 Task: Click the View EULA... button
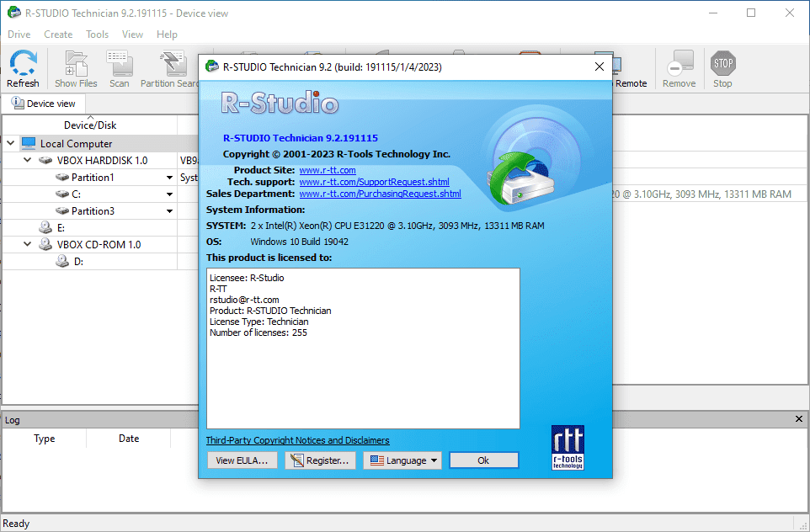[242, 460]
